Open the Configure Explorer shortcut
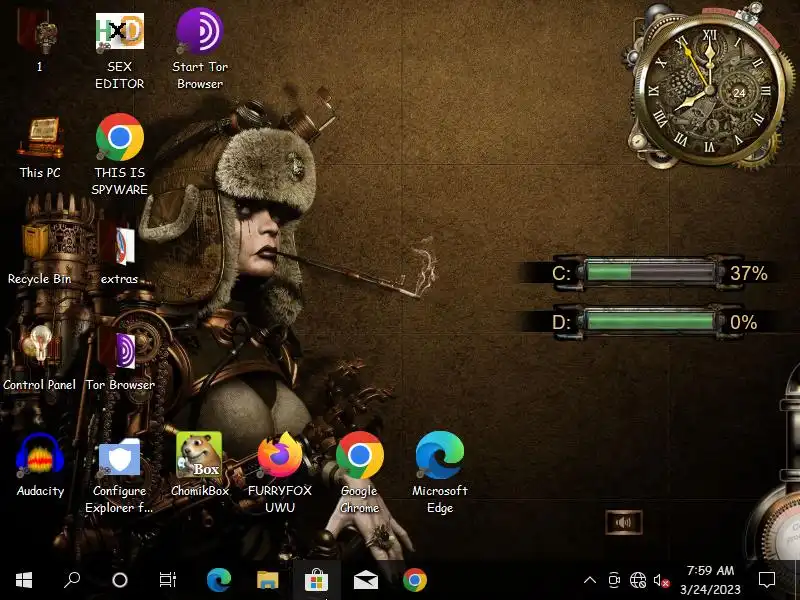The height and width of the screenshot is (600, 800). [119, 474]
